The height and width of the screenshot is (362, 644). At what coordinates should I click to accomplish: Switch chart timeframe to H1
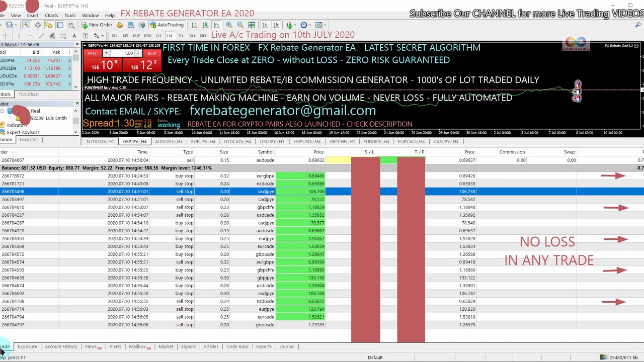158,36
